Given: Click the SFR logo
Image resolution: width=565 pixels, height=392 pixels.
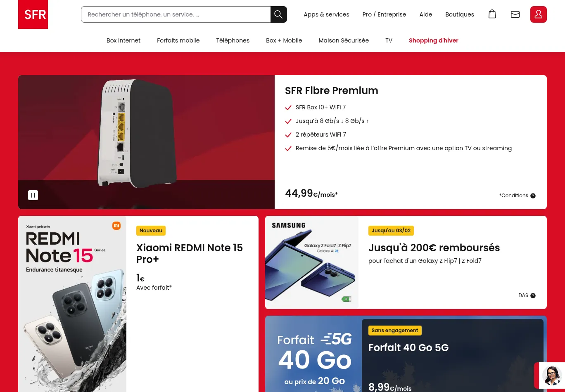Looking at the screenshot, I should click(x=33, y=14).
